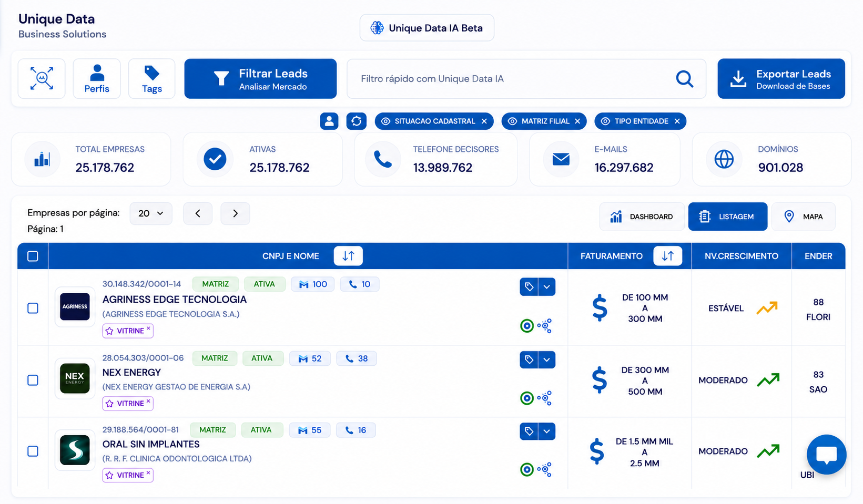Check the AGRINESS EDGE TECNOLOGIA row checkbox
The height and width of the screenshot is (504, 863).
click(33, 308)
